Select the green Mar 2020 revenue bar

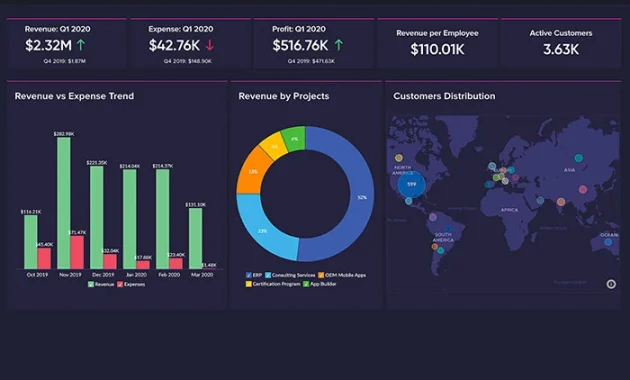[196, 239]
